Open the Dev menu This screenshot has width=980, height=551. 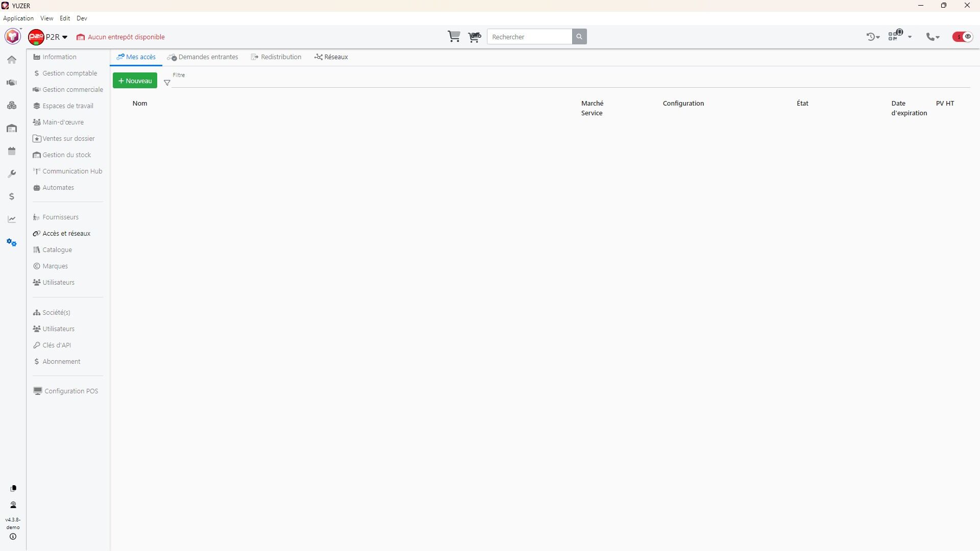82,18
